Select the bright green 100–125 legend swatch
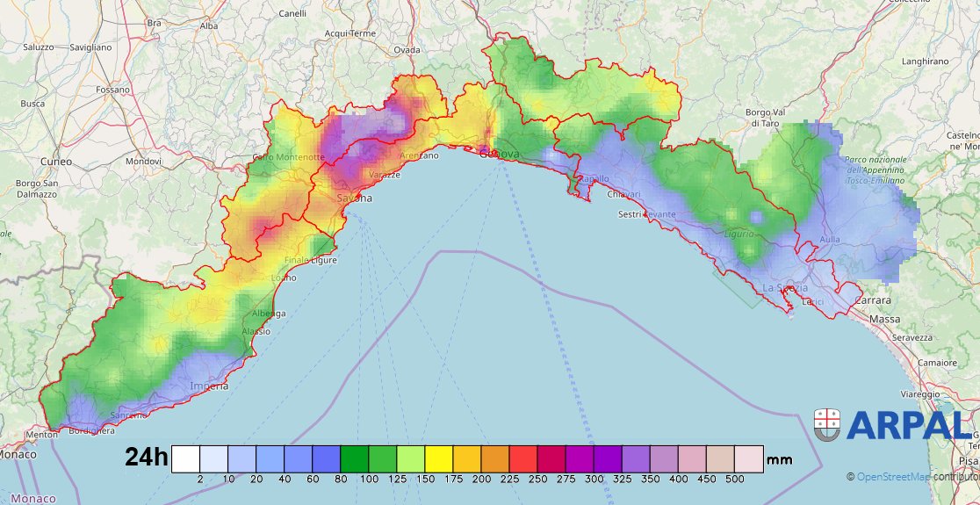 coord(383,458)
